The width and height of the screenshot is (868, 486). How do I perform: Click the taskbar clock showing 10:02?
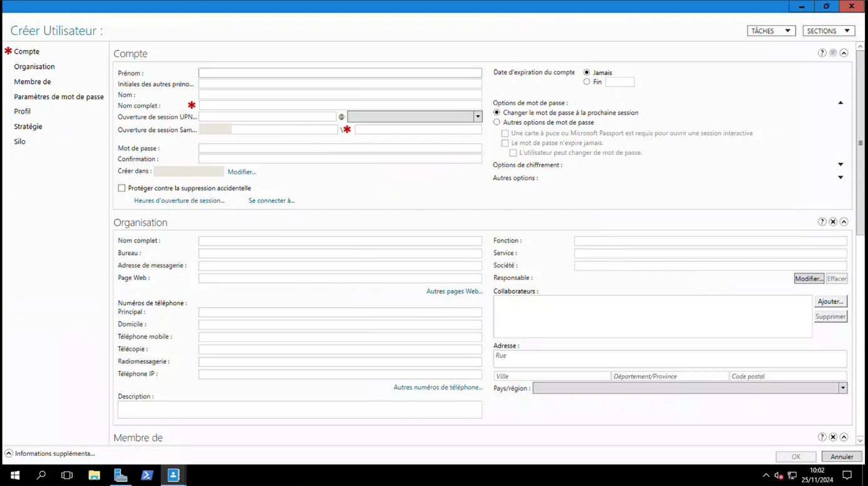817,475
